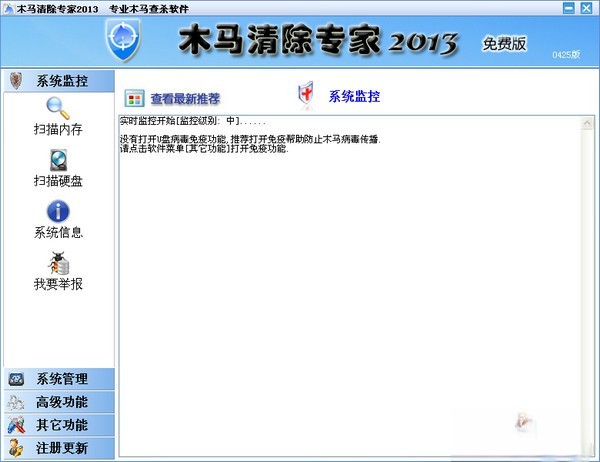This screenshot has height=462, width=600.
Task: Select the 我要举报 label
Action: 58,284
